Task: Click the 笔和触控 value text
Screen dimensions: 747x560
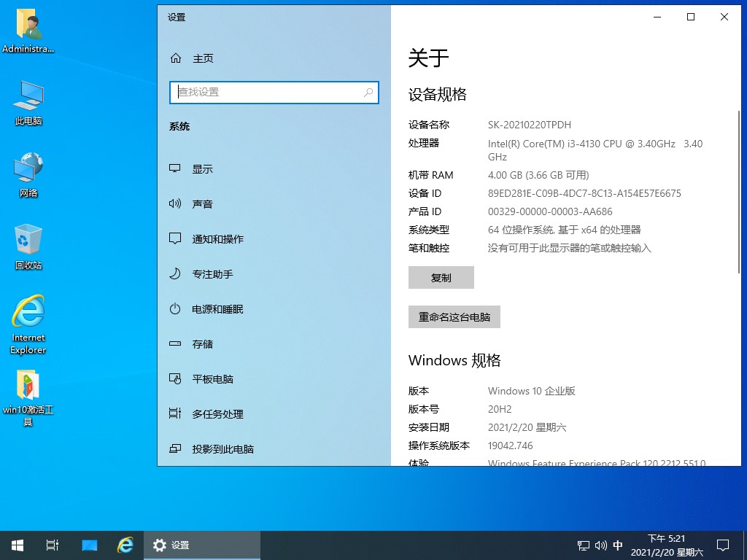Action: click(x=569, y=248)
